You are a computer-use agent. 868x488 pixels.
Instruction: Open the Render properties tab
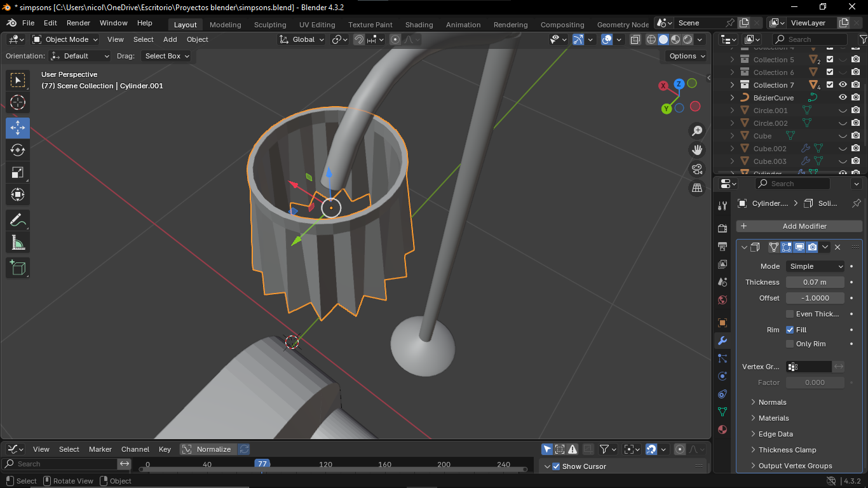[x=722, y=228]
